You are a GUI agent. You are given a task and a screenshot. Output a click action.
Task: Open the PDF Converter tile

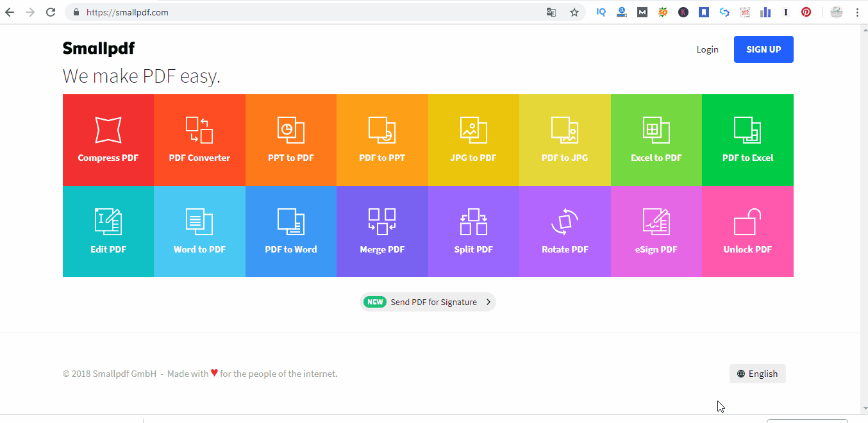(x=199, y=140)
